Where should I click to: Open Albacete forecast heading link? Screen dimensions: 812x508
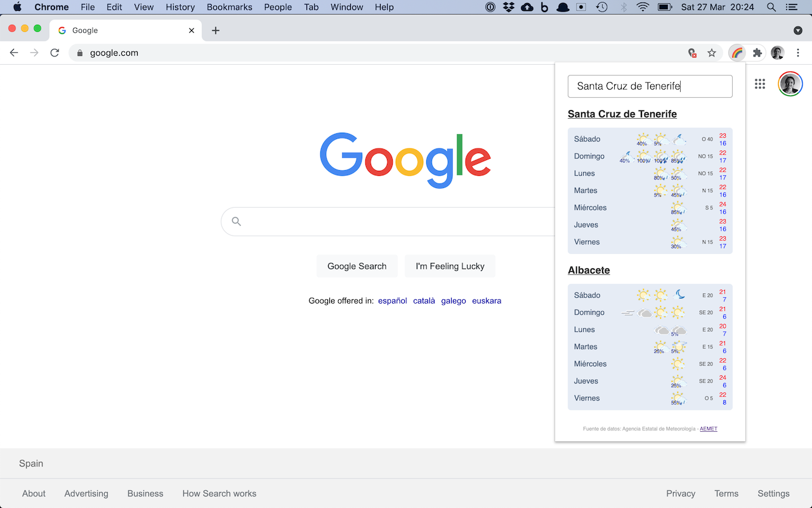[x=589, y=271]
